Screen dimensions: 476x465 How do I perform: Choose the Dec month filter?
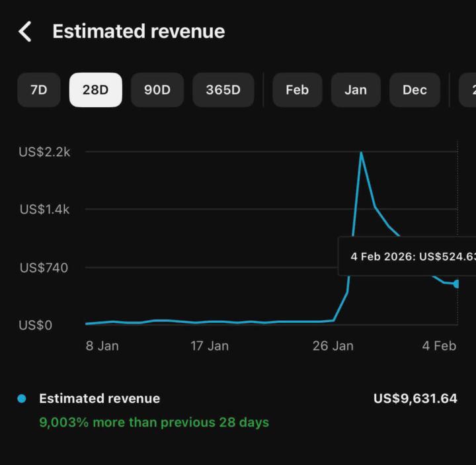[415, 90]
